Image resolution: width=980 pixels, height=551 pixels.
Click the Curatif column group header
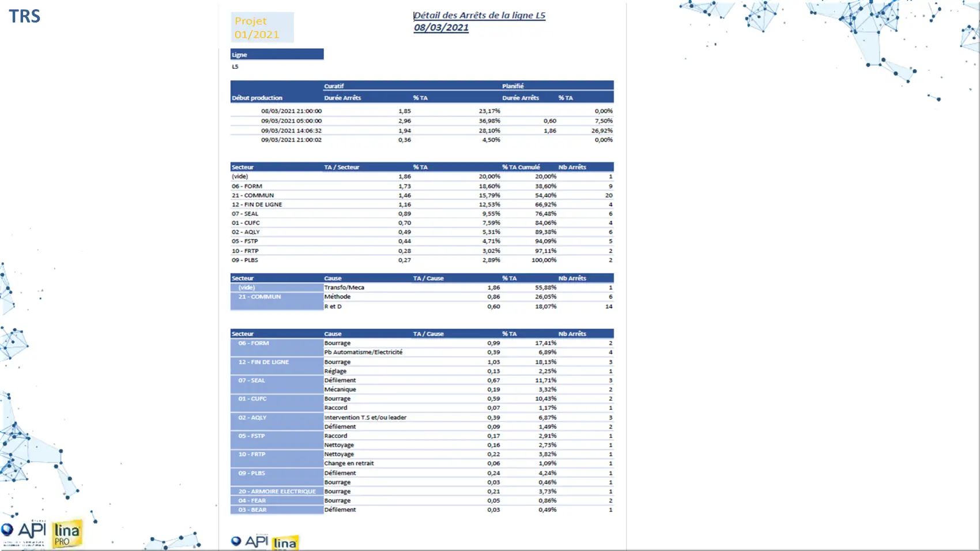[x=334, y=86]
